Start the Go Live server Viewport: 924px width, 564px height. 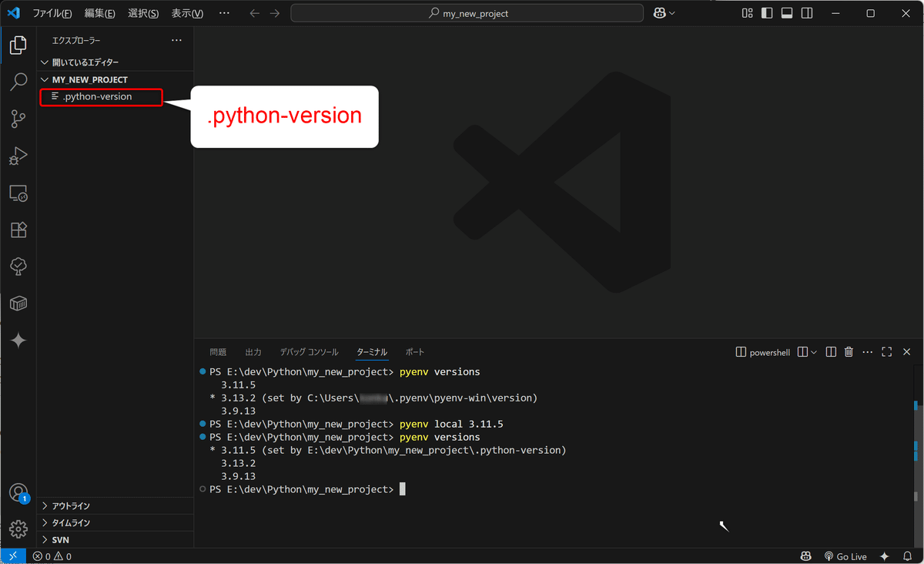(845, 556)
